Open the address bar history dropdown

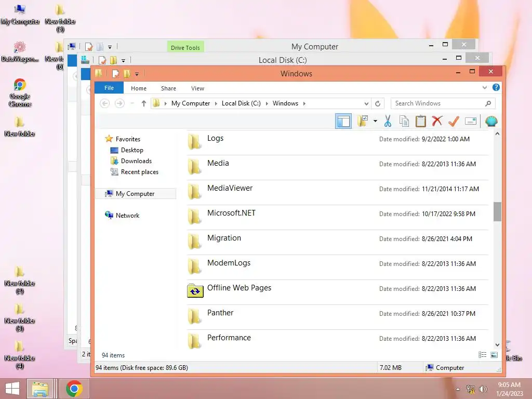(x=366, y=103)
